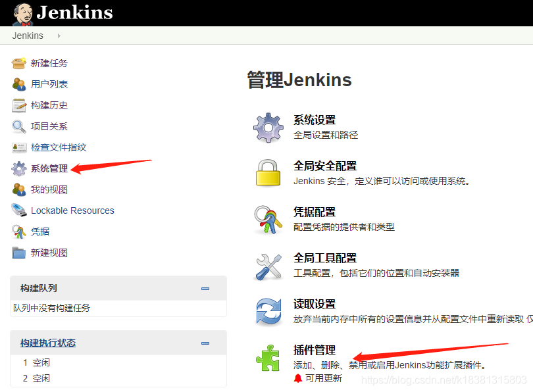The width and height of the screenshot is (533, 392).
Task: Click the 系统设置 large gear icon
Action: pos(268,128)
